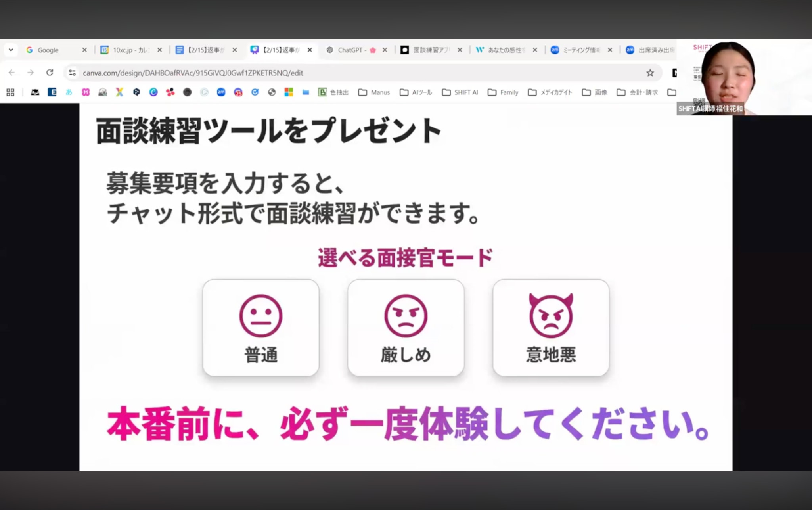Image resolution: width=812 pixels, height=510 pixels.
Task: Open the Family bookmark folder
Action: pyautogui.click(x=503, y=92)
